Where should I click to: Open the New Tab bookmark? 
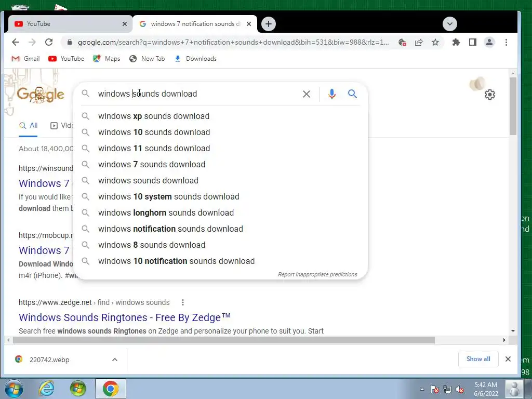[147, 59]
